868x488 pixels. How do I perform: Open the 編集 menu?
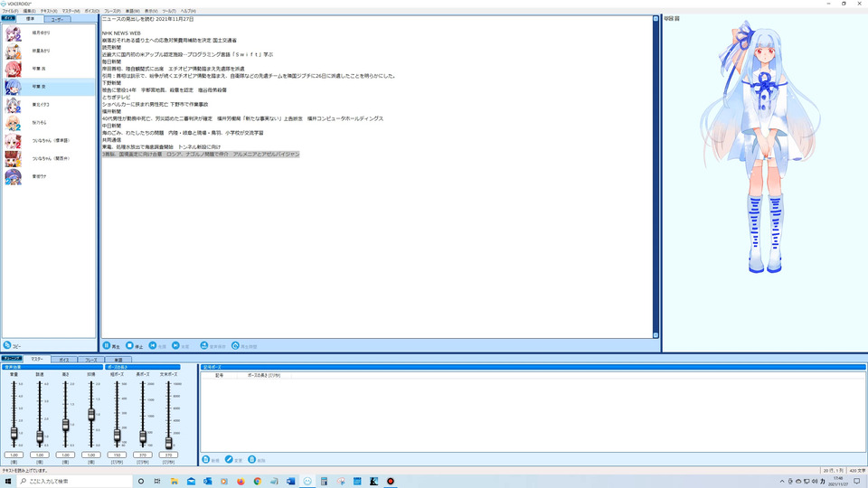pyautogui.click(x=29, y=11)
